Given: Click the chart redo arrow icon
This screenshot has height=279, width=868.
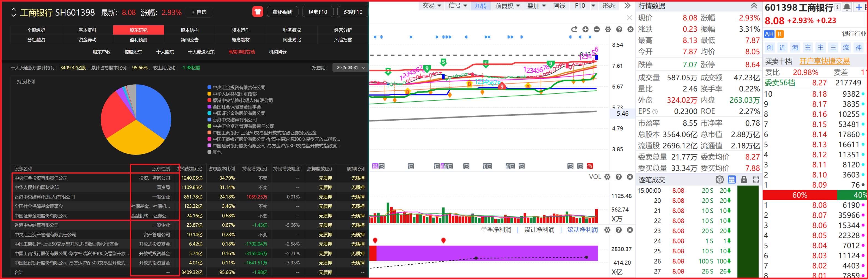Looking at the screenshot, I should point(574,29).
